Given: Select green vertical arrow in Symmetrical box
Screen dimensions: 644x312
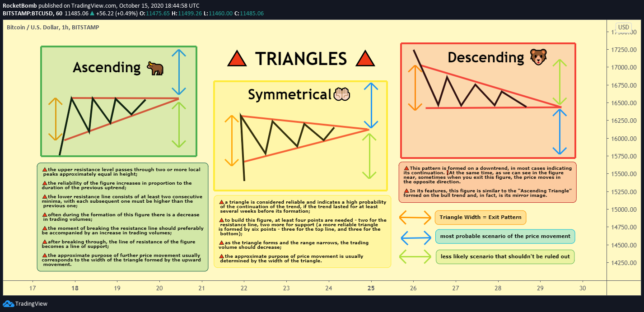Looking at the screenshot, I should (369, 156).
